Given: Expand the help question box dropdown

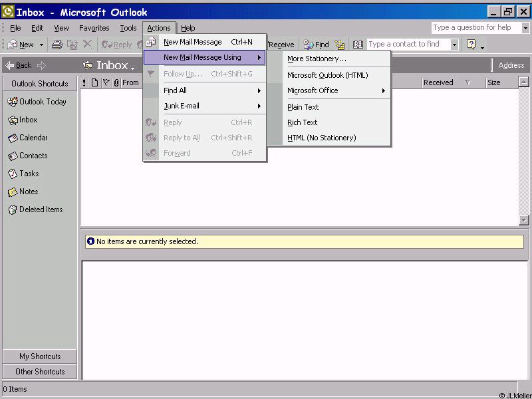Looking at the screenshot, I should (525, 28).
